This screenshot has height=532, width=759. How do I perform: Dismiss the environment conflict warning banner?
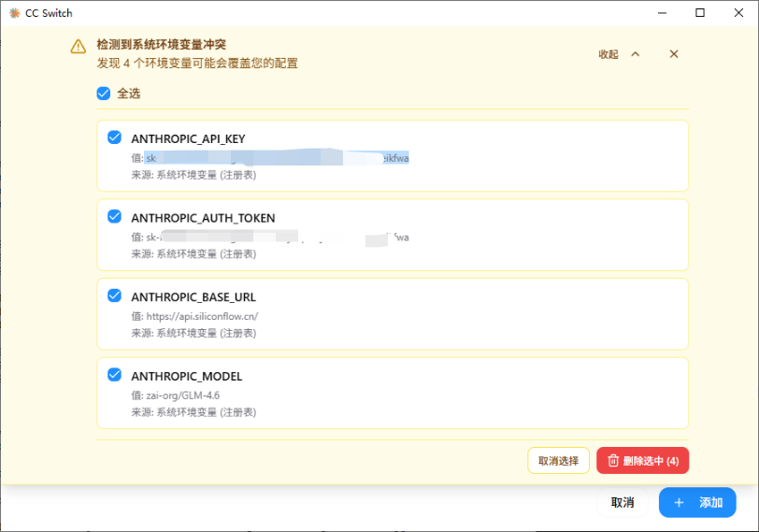[x=674, y=54]
